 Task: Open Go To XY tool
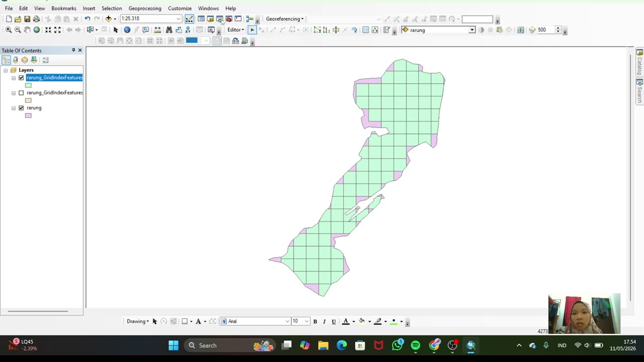(x=188, y=30)
